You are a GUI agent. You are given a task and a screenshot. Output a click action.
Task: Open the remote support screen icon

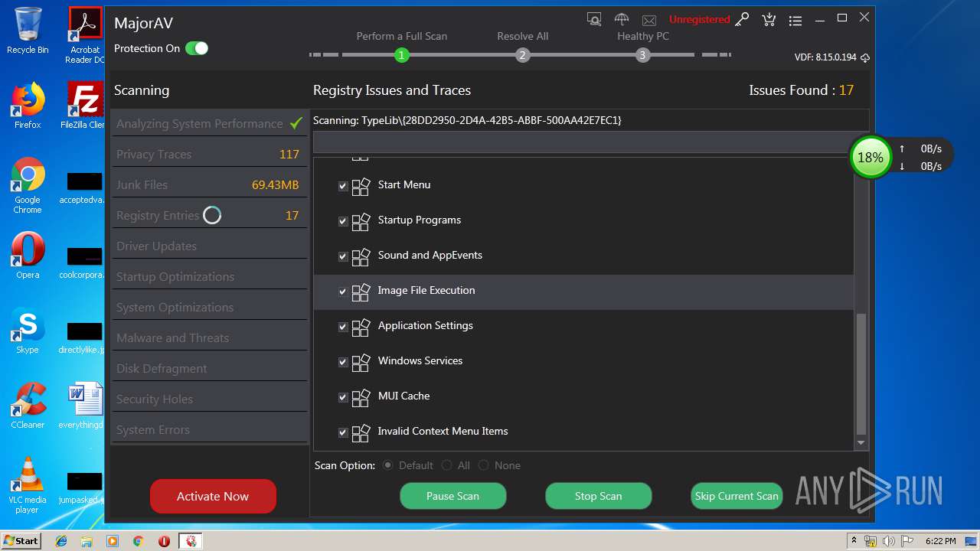594,19
